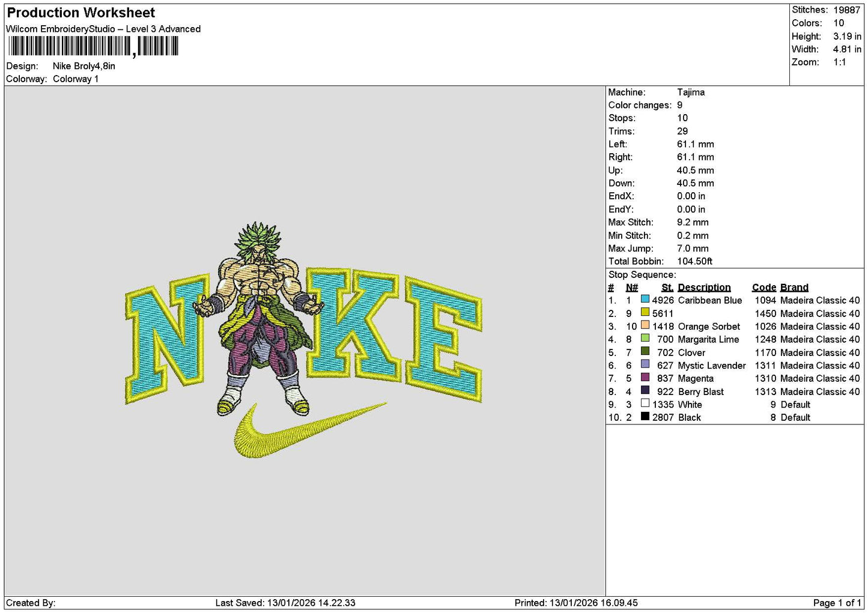Viewport: 868px width, 613px height.
Task: Click the 'Stop Sequence:' heading
Action: click(x=642, y=275)
